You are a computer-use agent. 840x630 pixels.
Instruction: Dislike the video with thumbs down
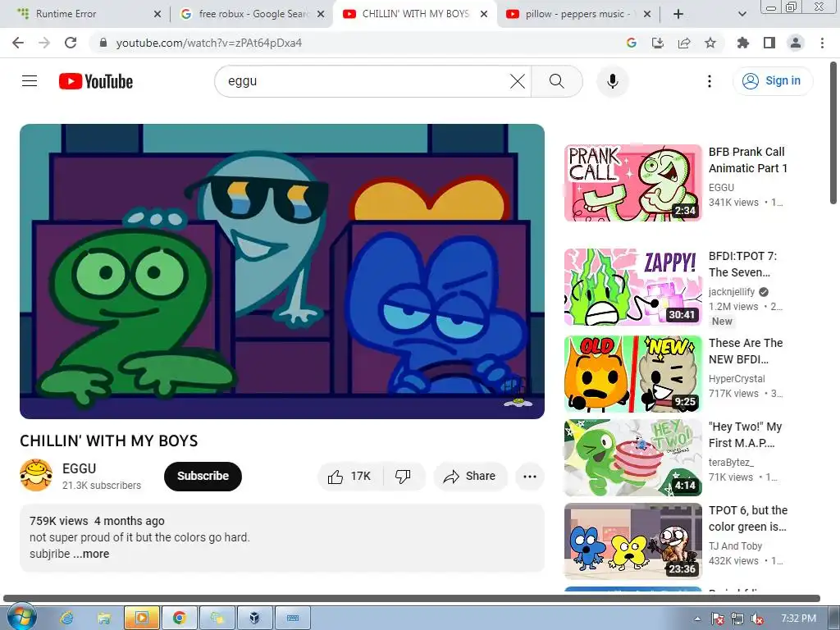(403, 477)
